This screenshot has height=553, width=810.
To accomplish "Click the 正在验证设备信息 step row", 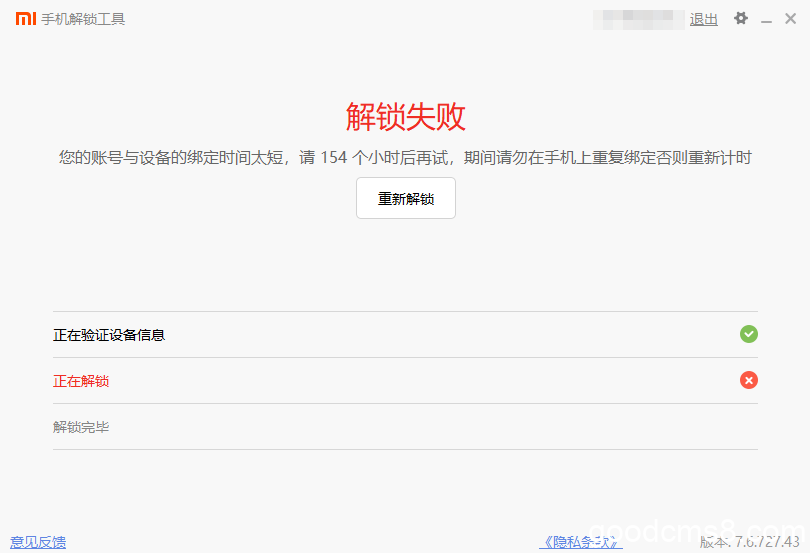I will (x=405, y=334).
